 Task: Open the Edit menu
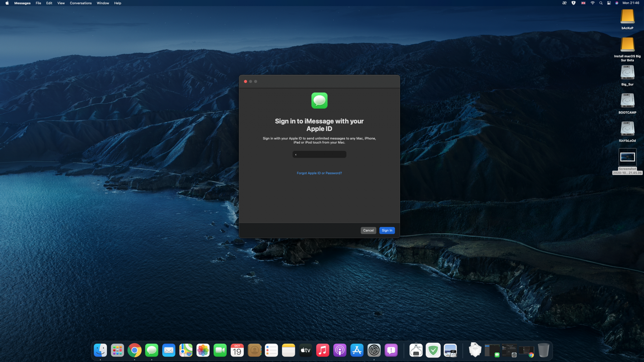pyautogui.click(x=49, y=3)
